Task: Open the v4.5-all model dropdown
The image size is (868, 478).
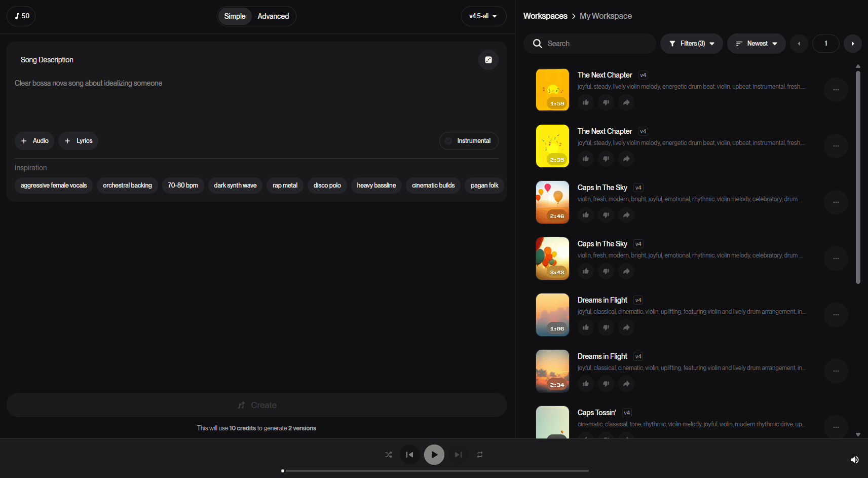Action: [x=483, y=16]
